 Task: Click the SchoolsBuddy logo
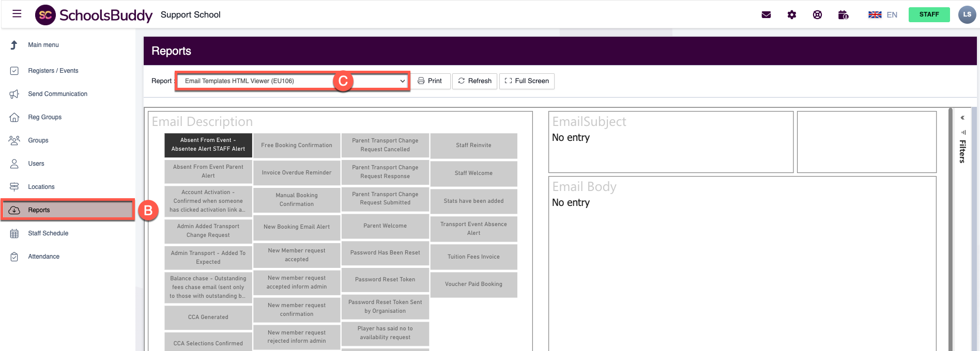(x=94, y=15)
